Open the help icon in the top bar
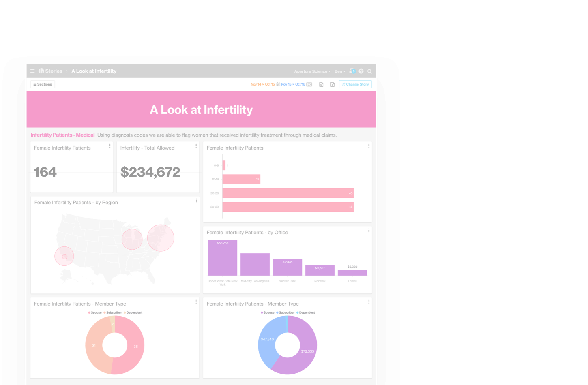The height and width of the screenshot is (385, 588). (x=361, y=71)
